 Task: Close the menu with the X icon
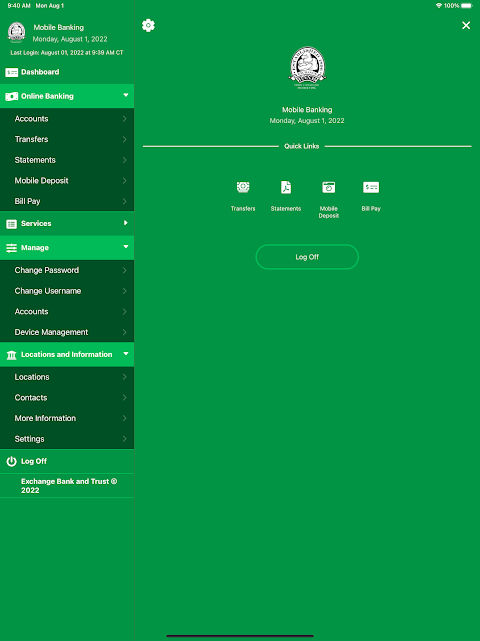click(466, 25)
